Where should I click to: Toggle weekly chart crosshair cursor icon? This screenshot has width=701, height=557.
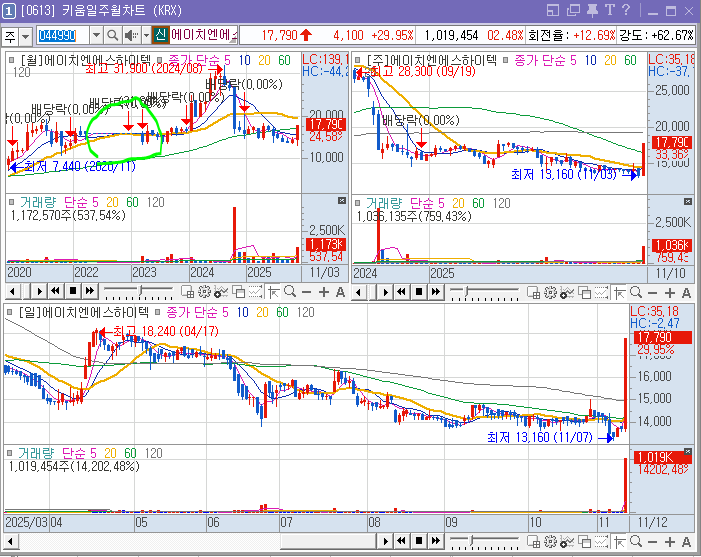[619, 293]
